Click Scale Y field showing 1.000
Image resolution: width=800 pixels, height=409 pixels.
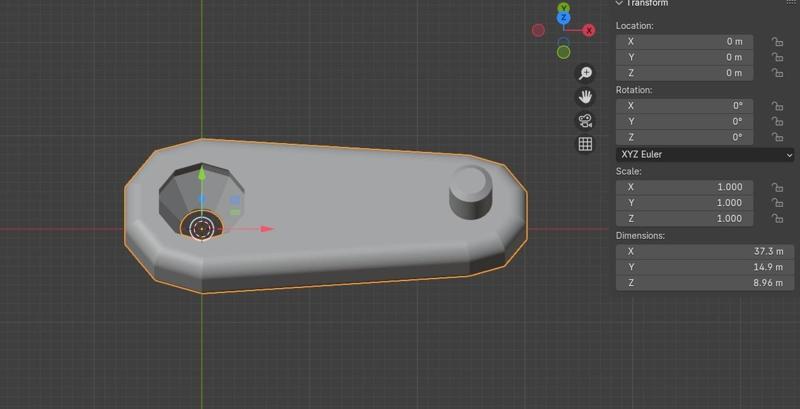click(684, 203)
